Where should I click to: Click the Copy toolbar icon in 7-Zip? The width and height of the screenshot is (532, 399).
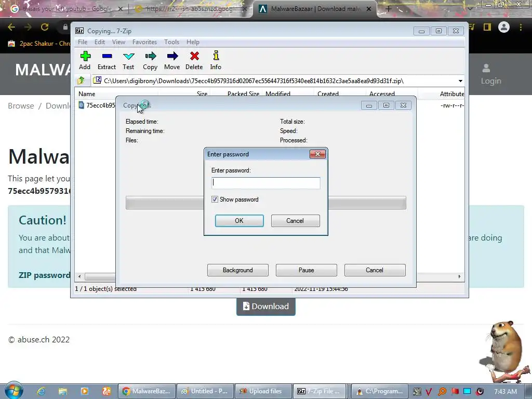coord(150,60)
